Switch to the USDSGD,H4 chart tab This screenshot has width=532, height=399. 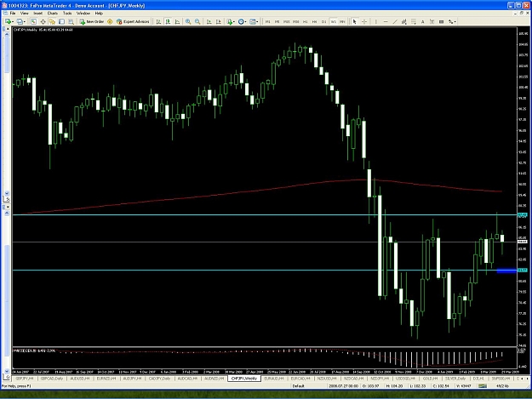[x=405, y=379]
